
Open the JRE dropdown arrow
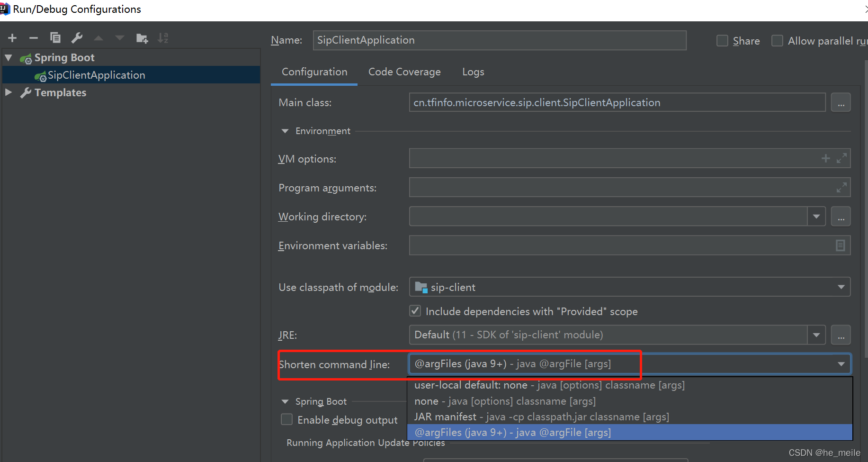[x=816, y=335]
